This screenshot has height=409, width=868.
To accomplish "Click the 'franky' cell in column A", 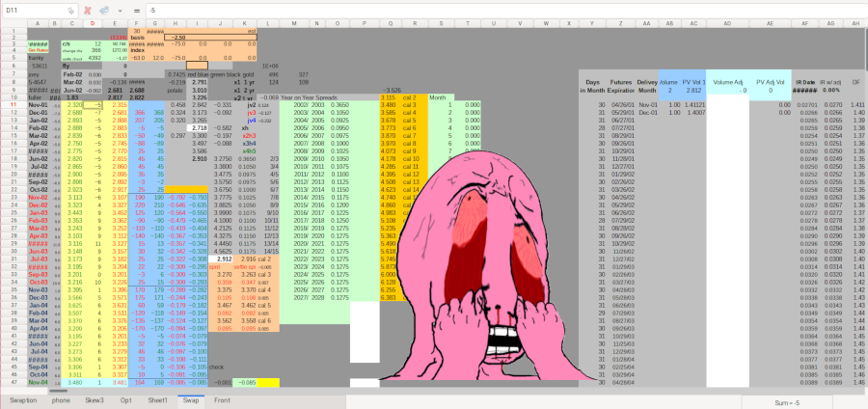I will pos(38,58).
